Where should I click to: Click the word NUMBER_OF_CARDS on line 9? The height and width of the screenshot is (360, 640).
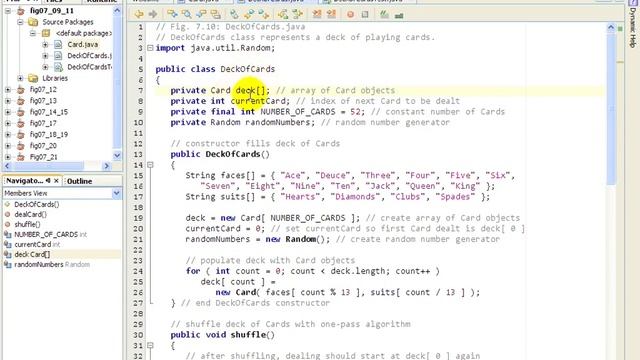point(298,111)
